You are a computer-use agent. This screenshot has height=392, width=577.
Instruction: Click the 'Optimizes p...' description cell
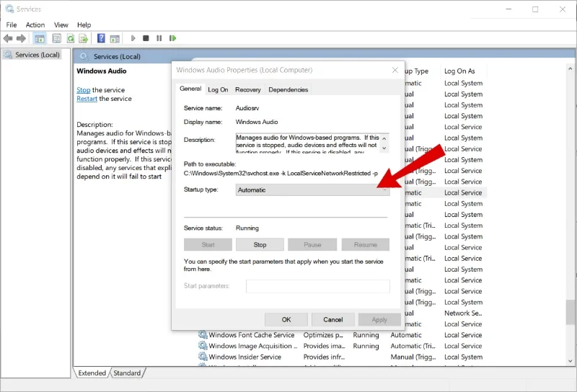pyautogui.click(x=323, y=335)
